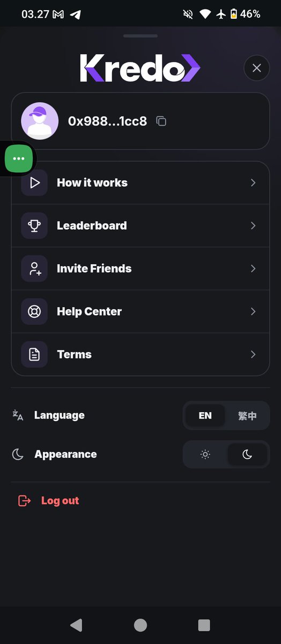Close the Kredo menu panel
Screen dimensions: 281x644
coord(256,68)
